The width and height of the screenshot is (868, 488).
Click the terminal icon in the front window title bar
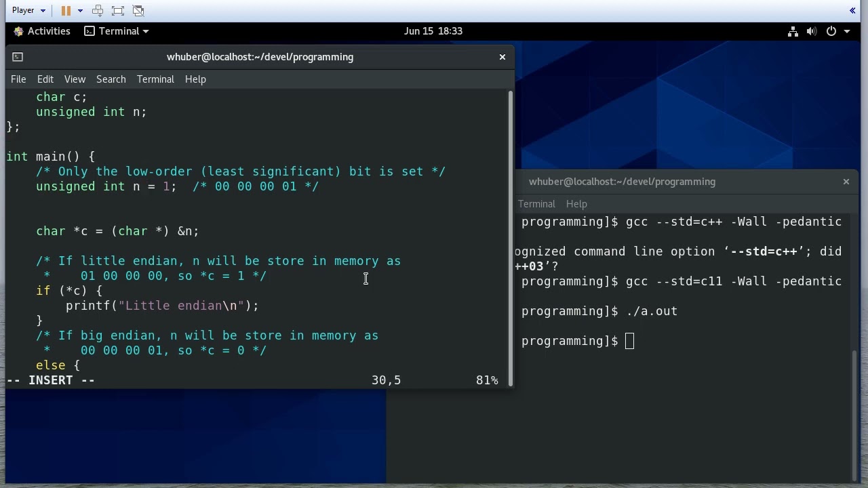(18, 57)
